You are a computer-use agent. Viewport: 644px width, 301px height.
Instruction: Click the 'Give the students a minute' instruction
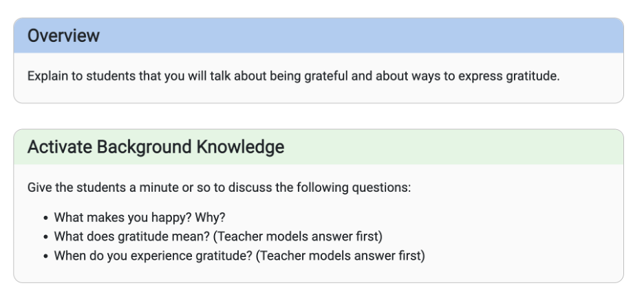pyautogui.click(x=219, y=188)
